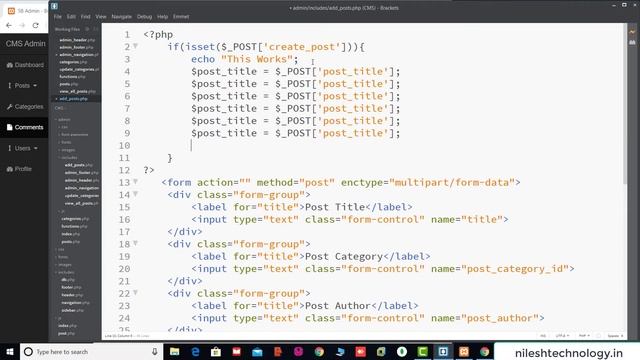
Task: Go forward in the browser window
Action: 22,25
